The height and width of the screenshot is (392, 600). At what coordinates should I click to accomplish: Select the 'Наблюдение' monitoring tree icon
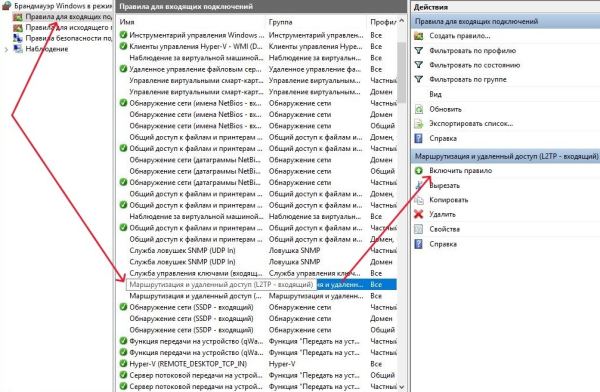coord(18,49)
